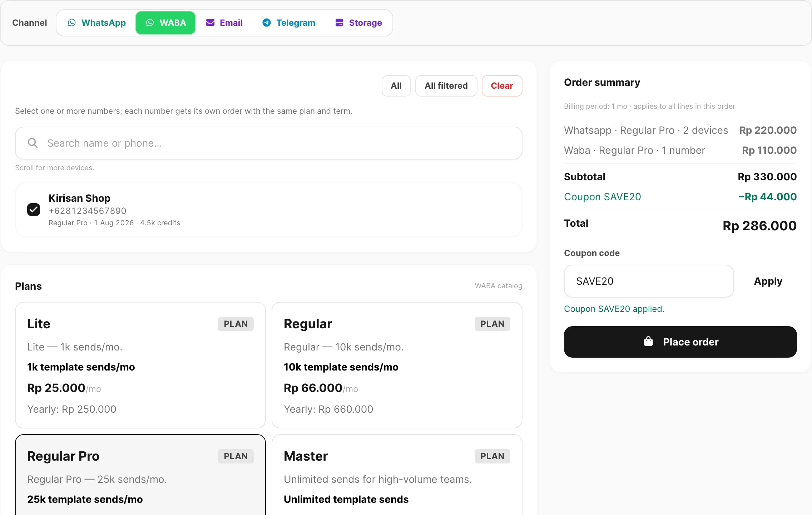Switch to the Telegram channel tab
Image resolution: width=812 pixels, height=515 pixels.
(288, 23)
